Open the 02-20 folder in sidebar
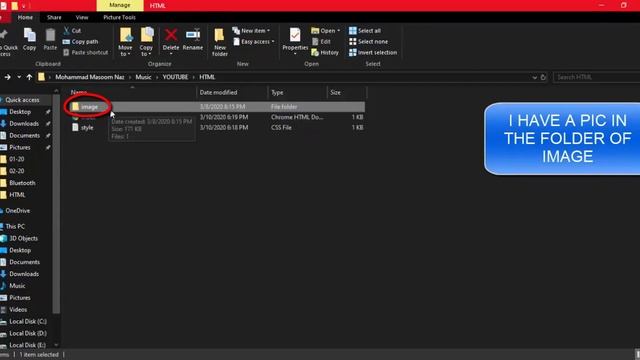Viewport: 640px width, 360px height. point(16,171)
